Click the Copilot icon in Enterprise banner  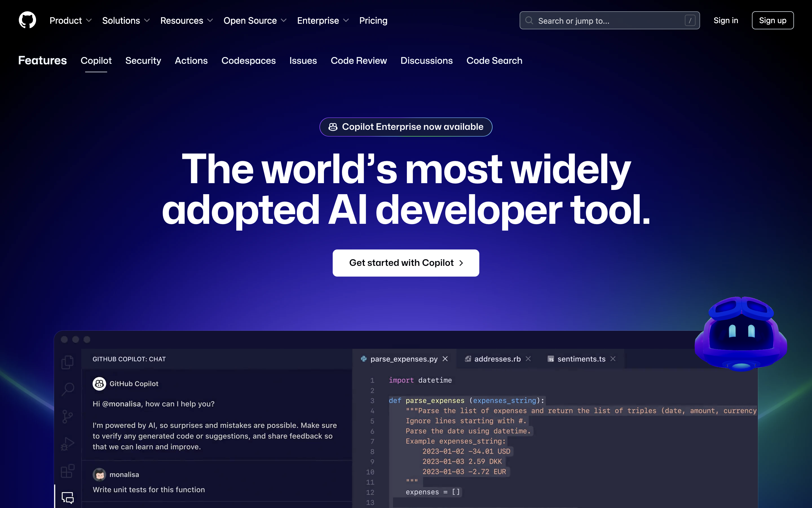(333, 127)
